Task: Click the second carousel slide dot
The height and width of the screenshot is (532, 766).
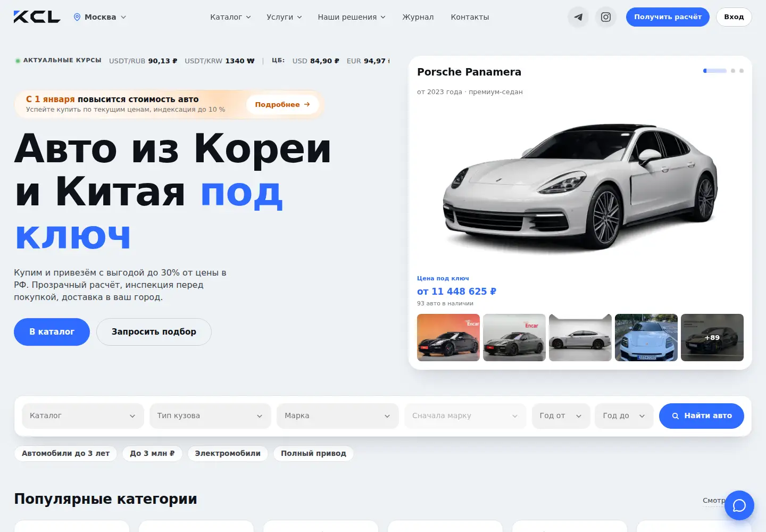Action: click(733, 71)
